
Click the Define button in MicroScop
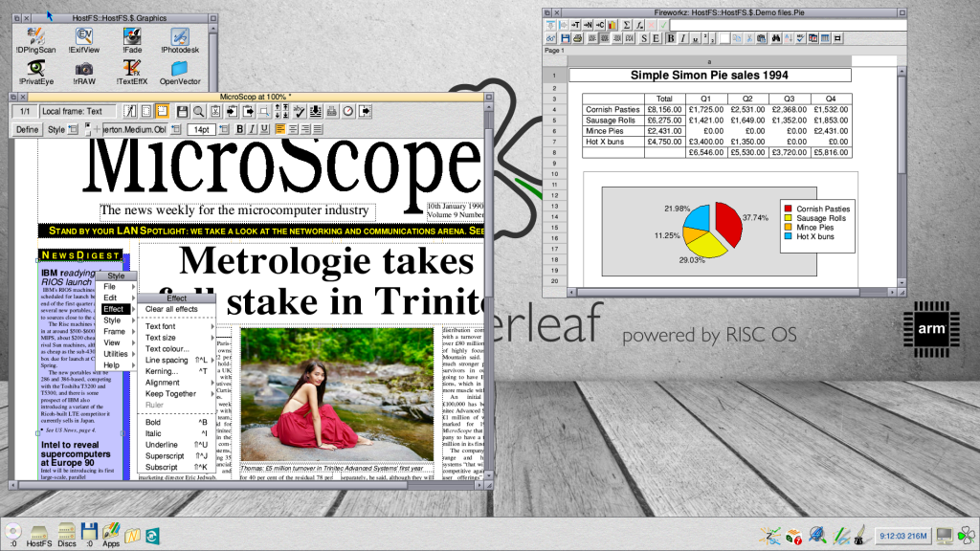(26, 129)
